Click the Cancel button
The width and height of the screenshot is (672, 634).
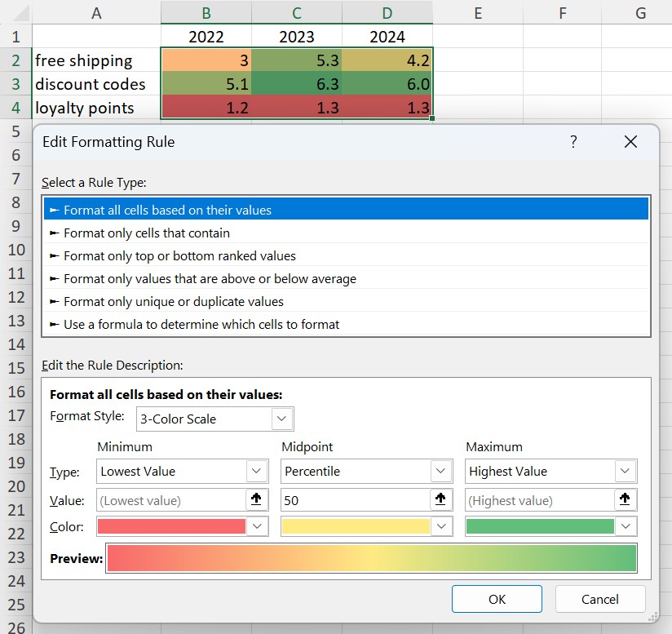(x=600, y=599)
